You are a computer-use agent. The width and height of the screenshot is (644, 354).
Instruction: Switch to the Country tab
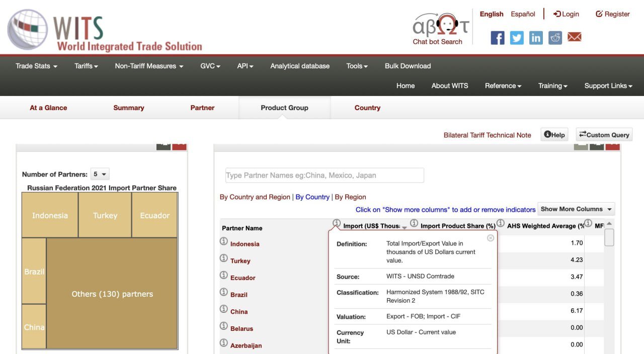click(367, 108)
